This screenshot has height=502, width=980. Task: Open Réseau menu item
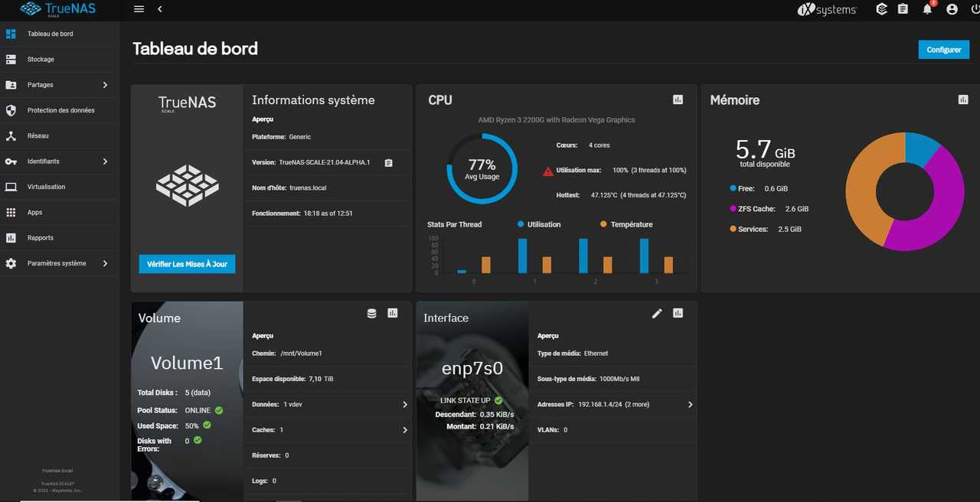(x=60, y=135)
